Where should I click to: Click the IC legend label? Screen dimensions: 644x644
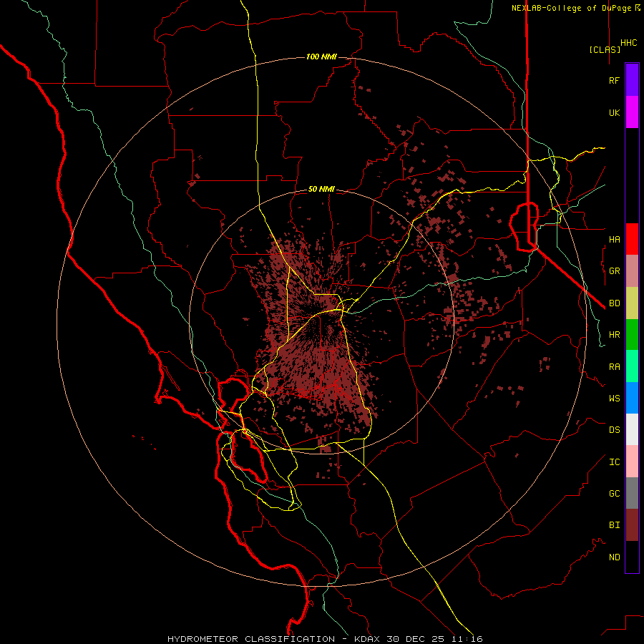[x=614, y=462]
